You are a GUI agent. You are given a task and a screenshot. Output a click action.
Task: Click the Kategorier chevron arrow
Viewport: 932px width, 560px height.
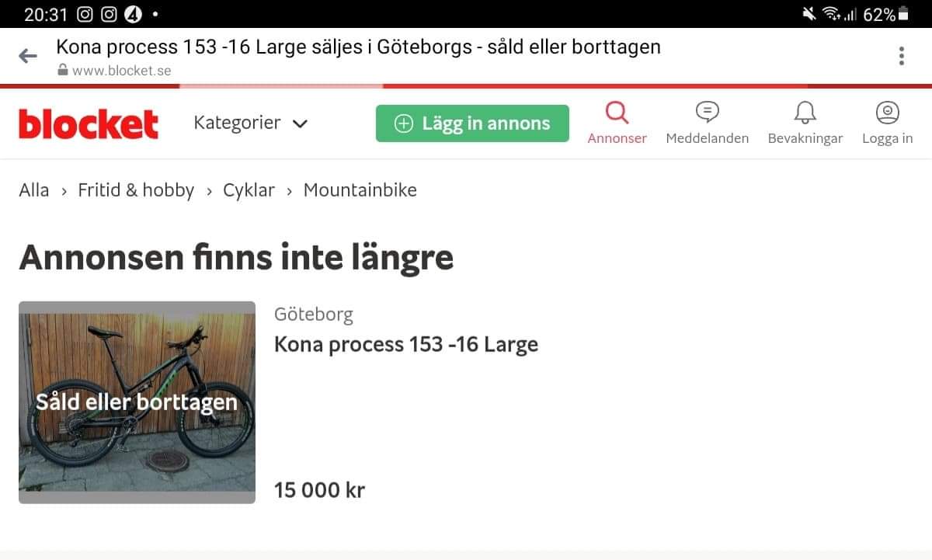click(x=300, y=123)
